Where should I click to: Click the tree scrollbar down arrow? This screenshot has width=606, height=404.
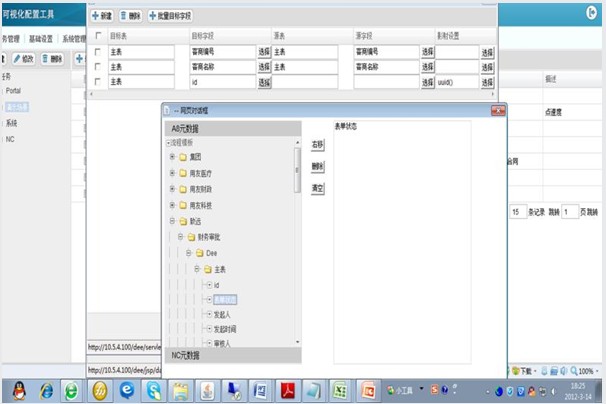[297, 342]
